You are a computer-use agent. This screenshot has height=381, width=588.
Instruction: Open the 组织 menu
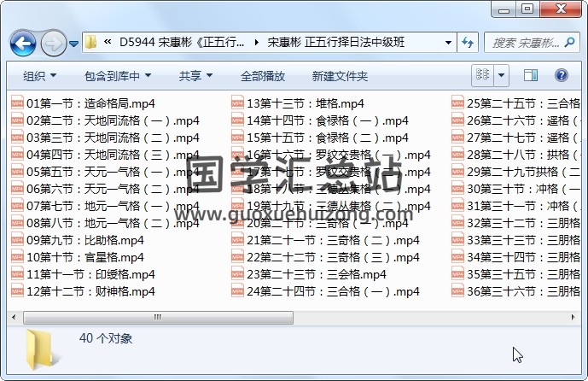(x=40, y=76)
